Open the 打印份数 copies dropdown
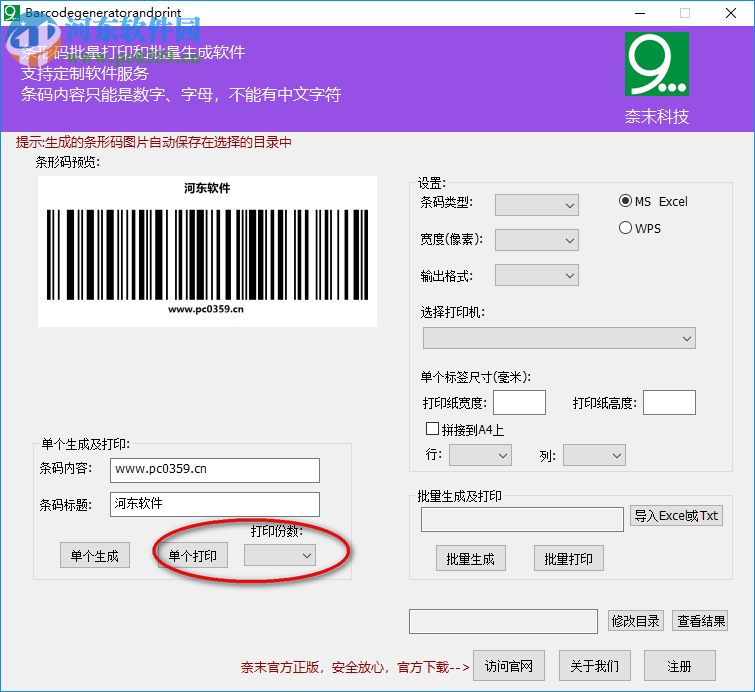Image resolution: width=755 pixels, height=692 pixels. 280,555
